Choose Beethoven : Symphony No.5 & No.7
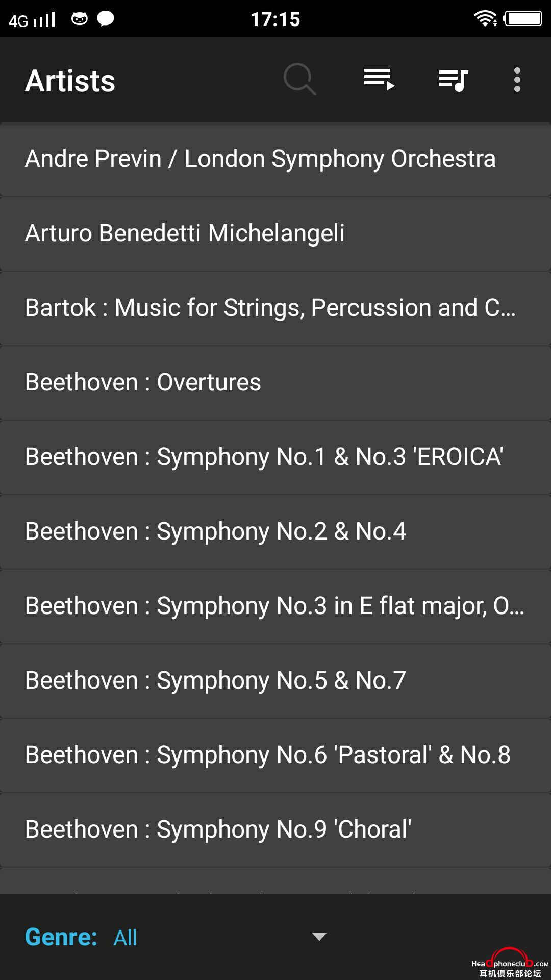The height and width of the screenshot is (980, 551). pyautogui.click(x=275, y=681)
